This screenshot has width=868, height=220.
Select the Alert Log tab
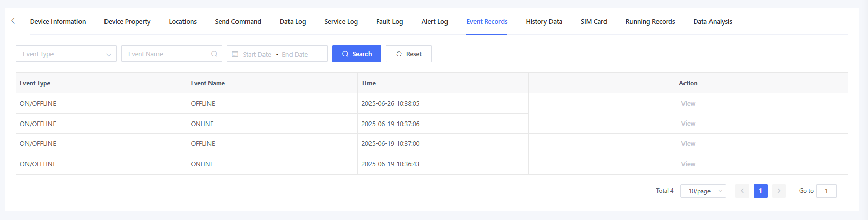click(434, 21)
